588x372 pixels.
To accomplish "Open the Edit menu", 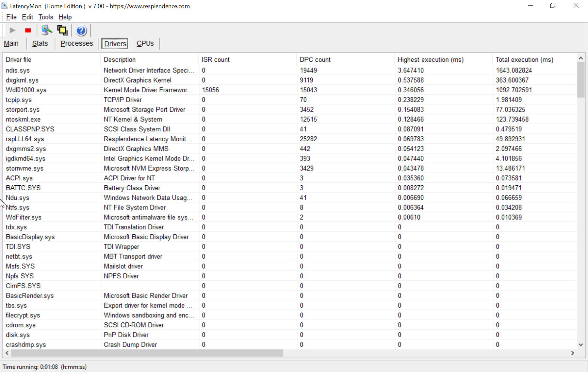I will [27, 17].
